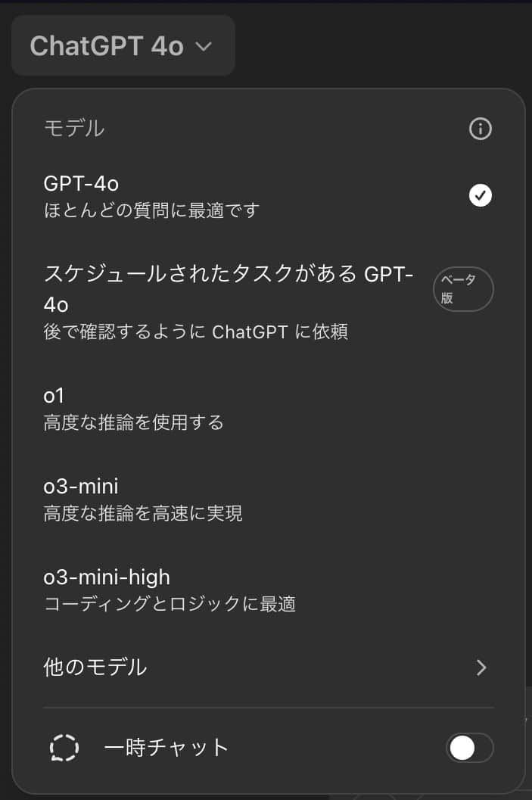Click the 高度な推論を高速に実現 description
Image resolution: width=532 pixels, height=800 pixels.
click(143, 514)
